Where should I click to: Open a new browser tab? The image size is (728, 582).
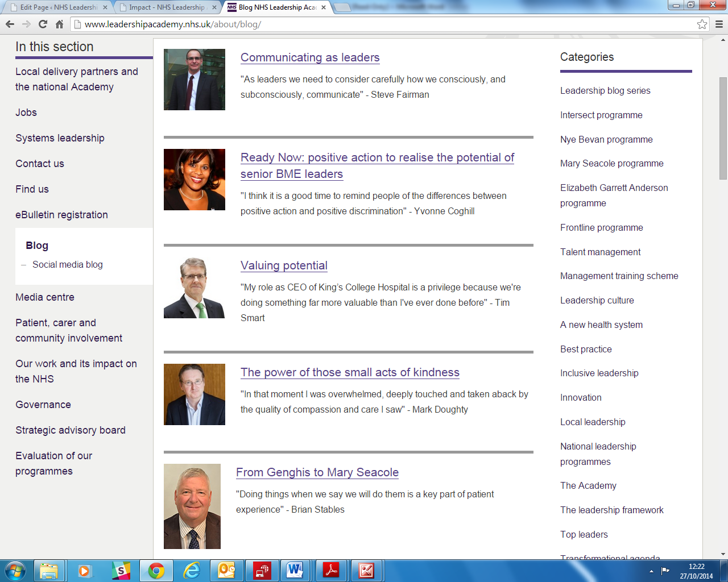tap(342, 7)
